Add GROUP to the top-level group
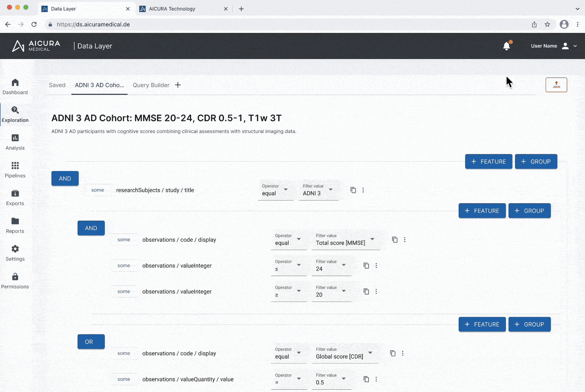Viewport: 585px width, 392px height. (x=536, y=162)
